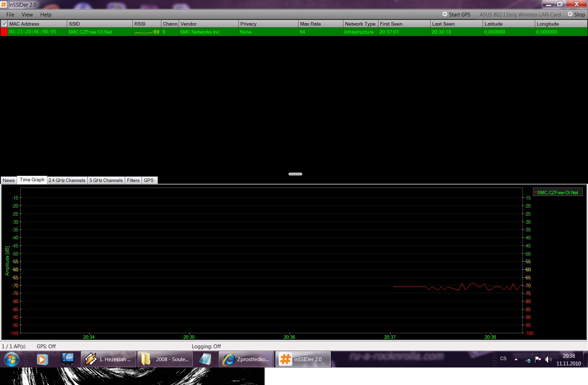Click the splitter handle between panels
The width and height of the screenshot is (588, 385).
pos(295,174)
